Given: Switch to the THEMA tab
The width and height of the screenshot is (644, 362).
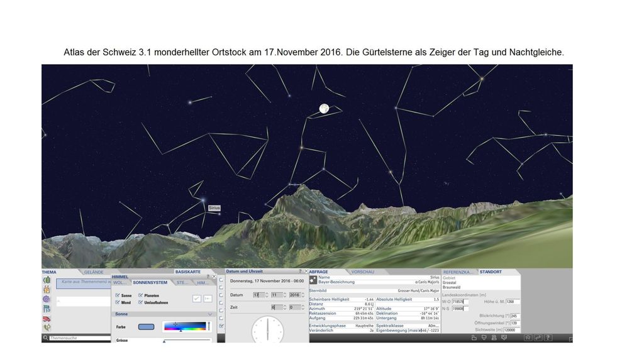Looking at the screenshot, I should (x=49, y=272).
